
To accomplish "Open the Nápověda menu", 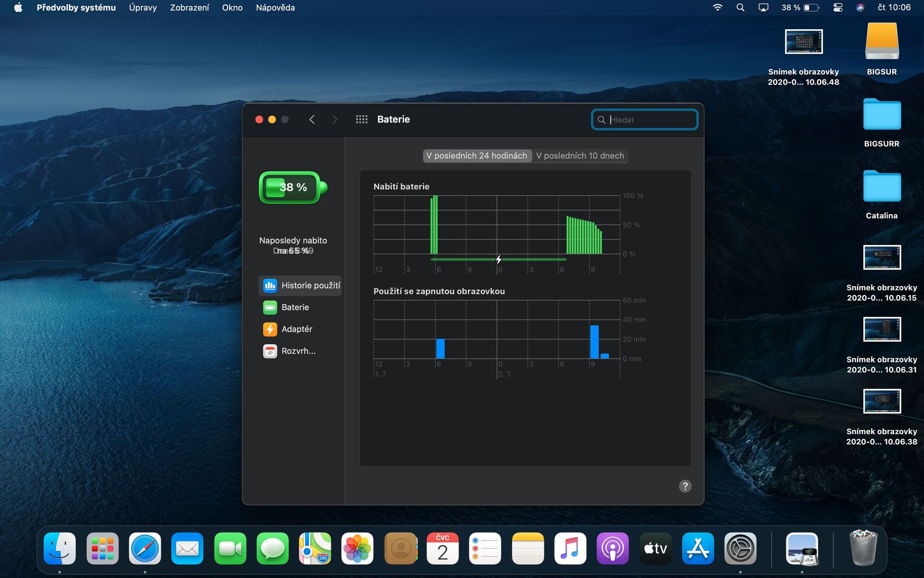I will point(274,7).
